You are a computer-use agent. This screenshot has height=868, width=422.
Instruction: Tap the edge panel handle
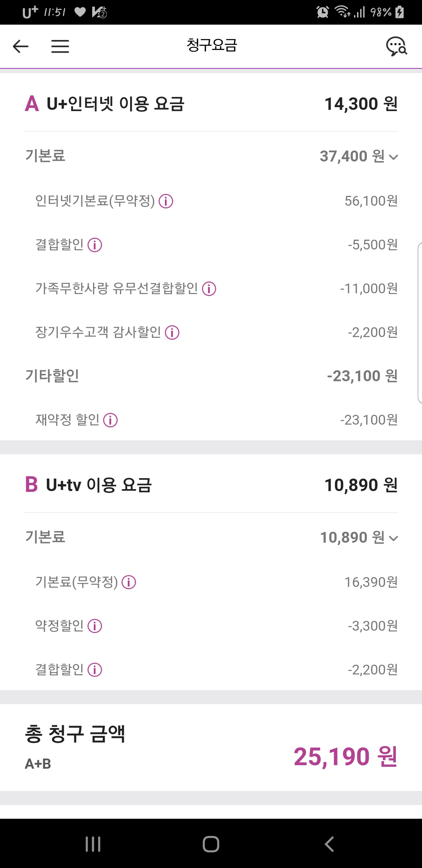pos(419,323)
